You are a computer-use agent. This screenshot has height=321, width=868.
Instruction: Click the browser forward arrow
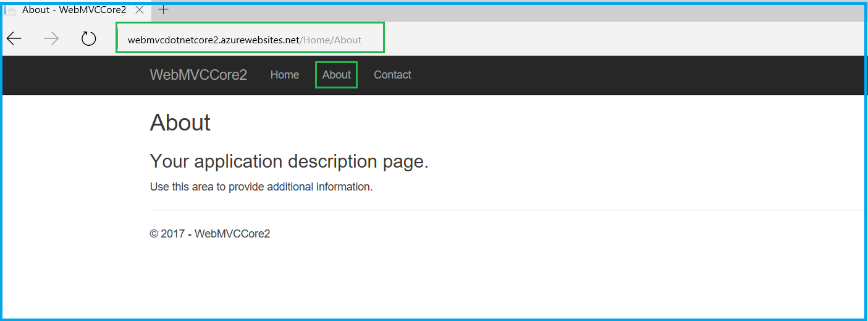[51, 39]
